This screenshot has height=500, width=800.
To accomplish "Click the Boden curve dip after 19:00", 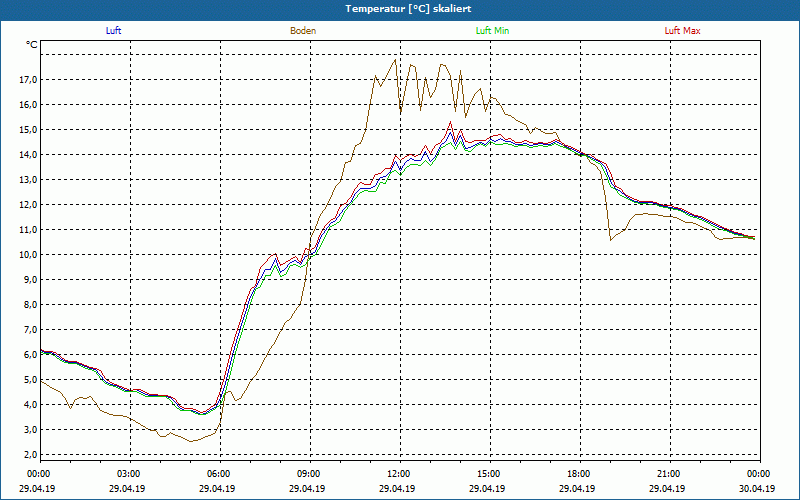I will pyautogui.click(x=611, y=240).
